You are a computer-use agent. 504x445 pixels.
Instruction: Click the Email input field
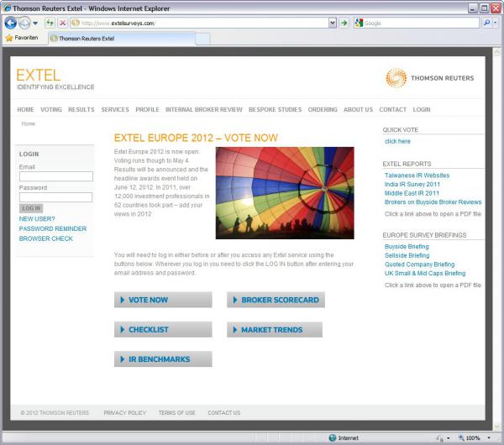coord(56,176)
